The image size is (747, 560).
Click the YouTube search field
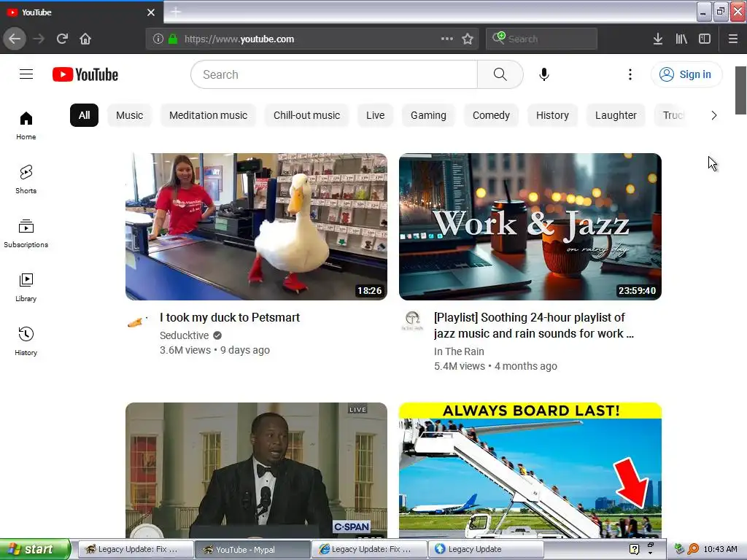coord(334,74)
